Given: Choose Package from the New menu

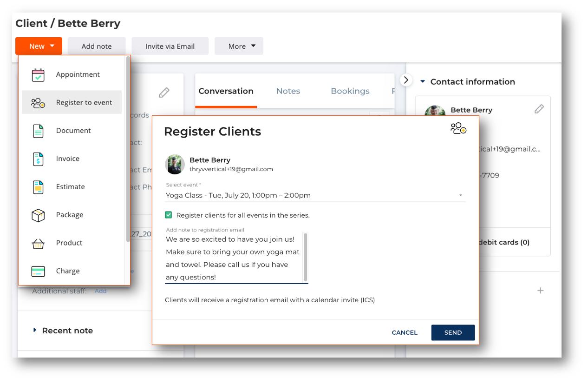Looking at the screenshot, I should pos(72,215).
